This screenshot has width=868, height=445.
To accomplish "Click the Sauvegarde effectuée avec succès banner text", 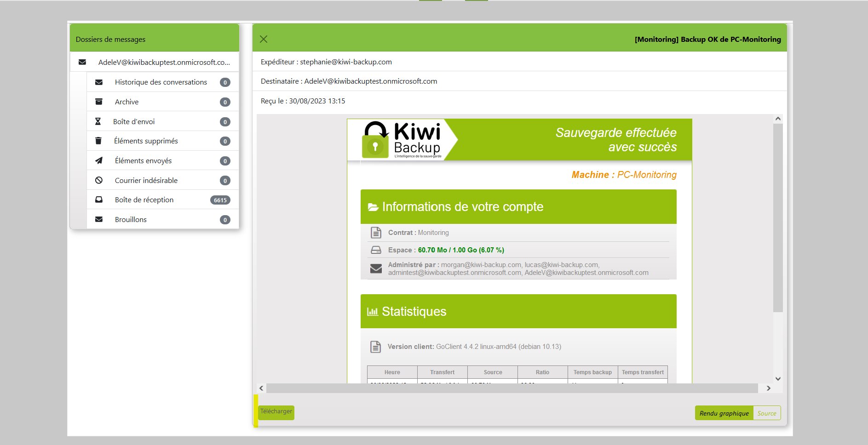I will click(616, 140).
